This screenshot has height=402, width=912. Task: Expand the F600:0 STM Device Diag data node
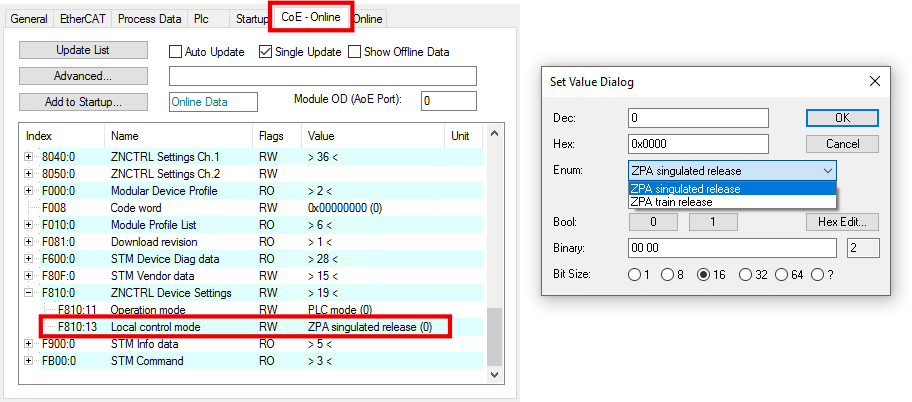click(28, 259)
